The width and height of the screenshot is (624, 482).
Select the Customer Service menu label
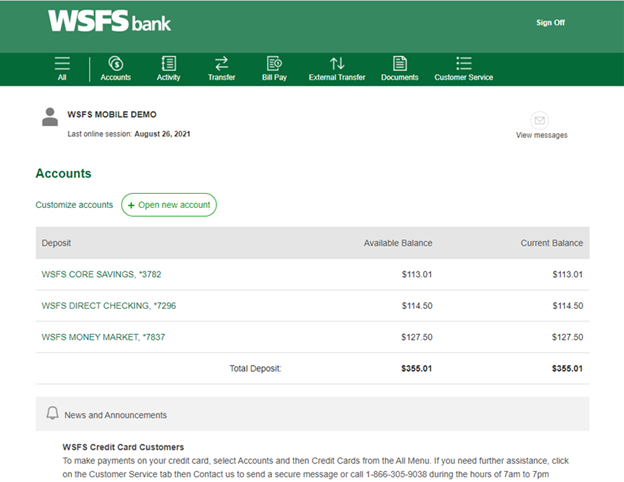tap(464, 77)
